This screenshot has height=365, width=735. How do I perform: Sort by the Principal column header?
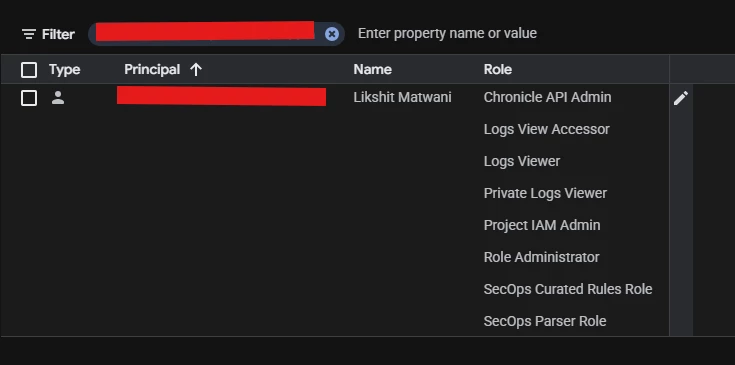tap(152, 69)
